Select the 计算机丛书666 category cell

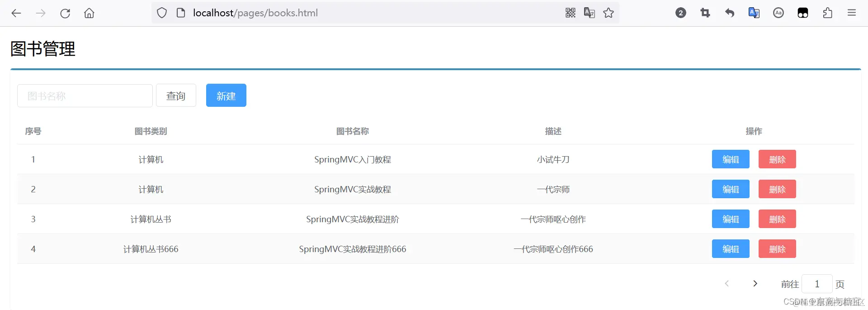[x=151, y=249]
